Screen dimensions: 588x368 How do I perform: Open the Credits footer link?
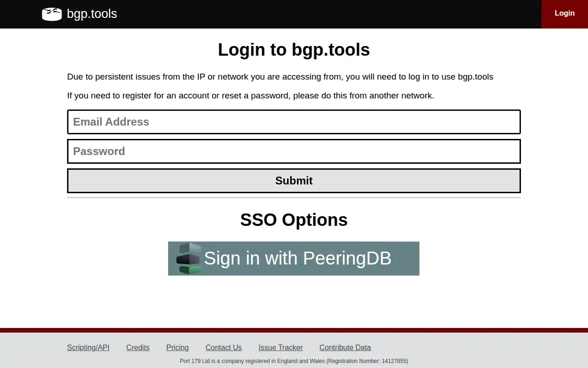point(138,348)
